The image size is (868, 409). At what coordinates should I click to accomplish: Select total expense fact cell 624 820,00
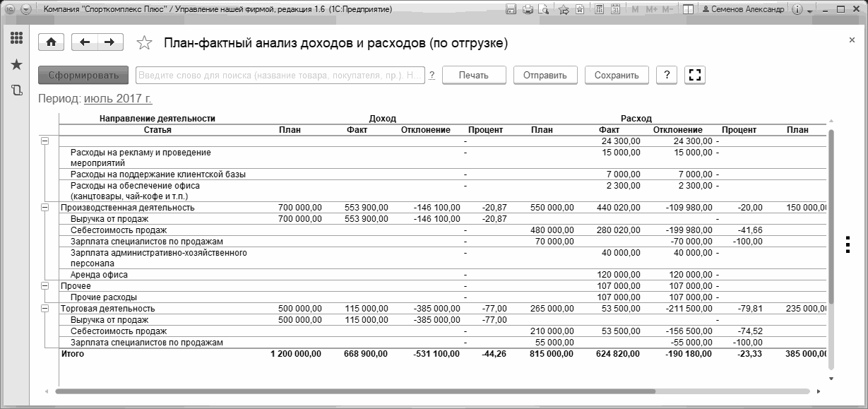[x=617, y=353]
